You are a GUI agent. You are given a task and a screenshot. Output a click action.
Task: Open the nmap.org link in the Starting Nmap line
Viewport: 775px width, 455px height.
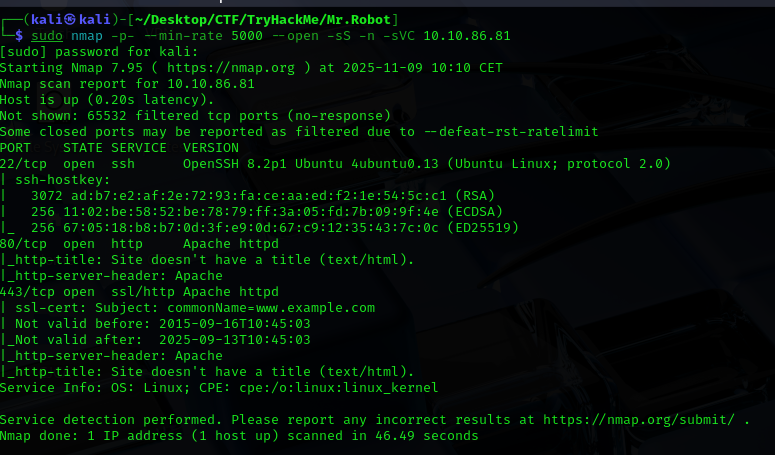pos(215,67)
